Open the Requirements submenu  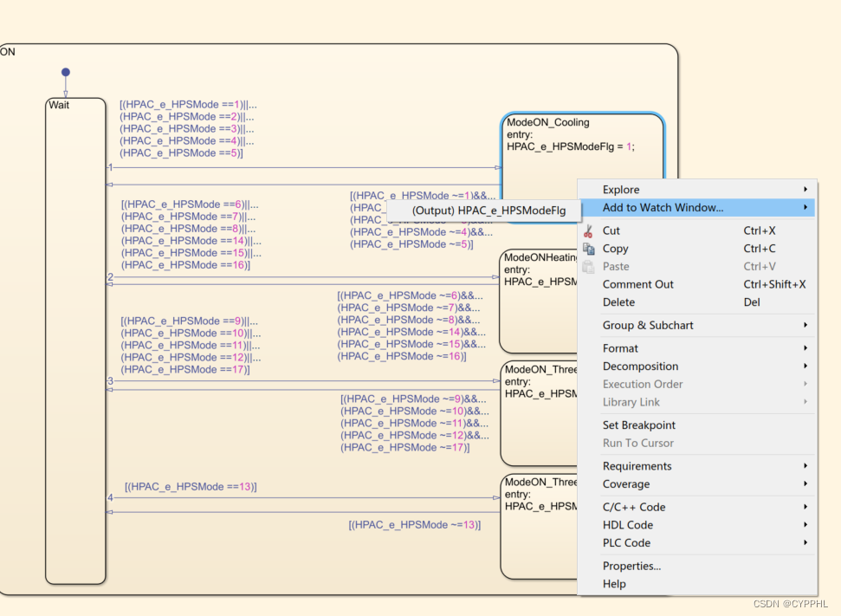pyautogui.click(x=696, y=466)
